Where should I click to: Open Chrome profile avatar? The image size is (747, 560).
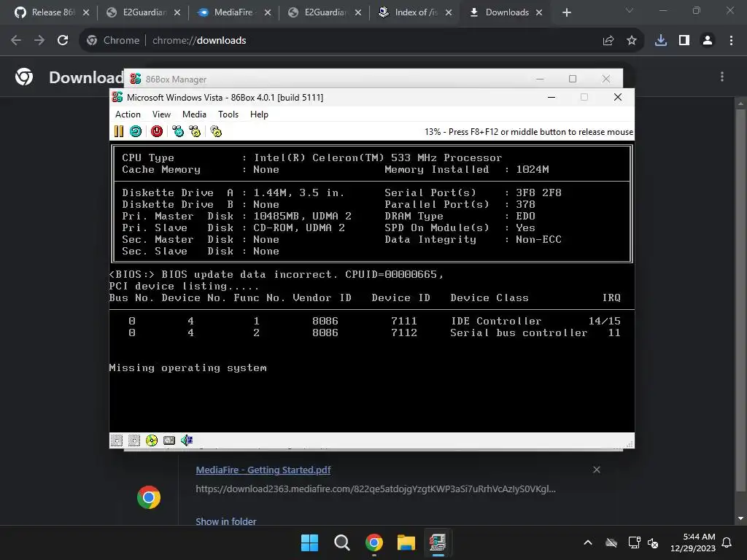(x=708, y=41)
